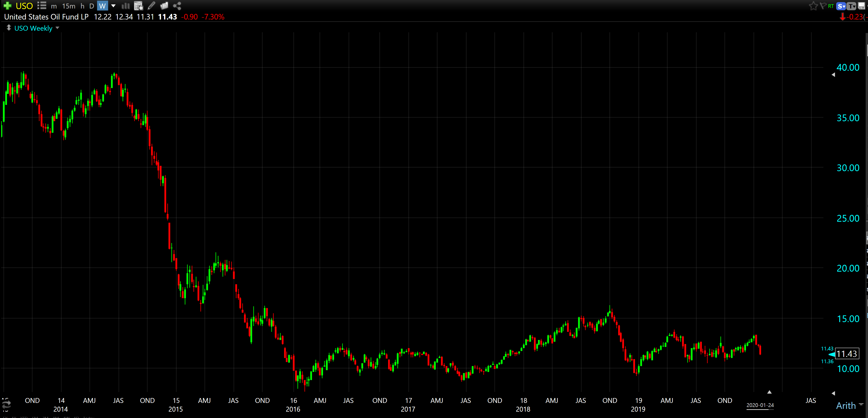The height and width of the screenshot is (418, 868).
Task: Toggle the green RT real-time indicator
Action: pyautogui.click(x=831, y=6)
